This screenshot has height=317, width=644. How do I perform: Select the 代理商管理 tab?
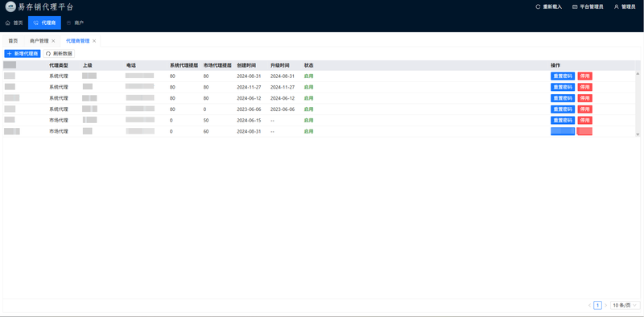pyautogui.click(x=77, y=41)
